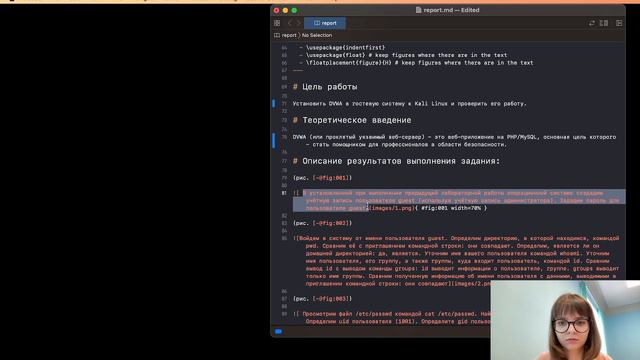The width and height of the screenshot is (640, 360).
Task: Click the webcam video overlay
Action: [x=565, y=320]
